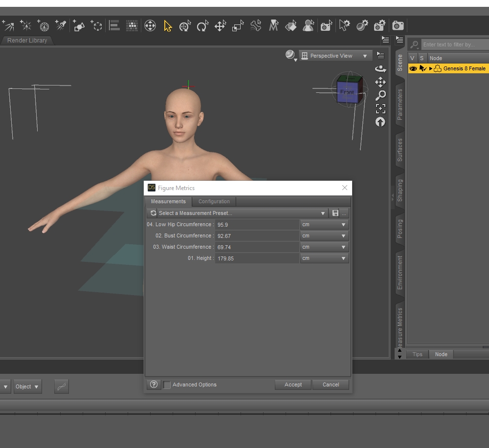The width and height of the screenshot is (489, 448).
Task: Select the Scale tool in the toolbar
Action: [x=238, y=26]
